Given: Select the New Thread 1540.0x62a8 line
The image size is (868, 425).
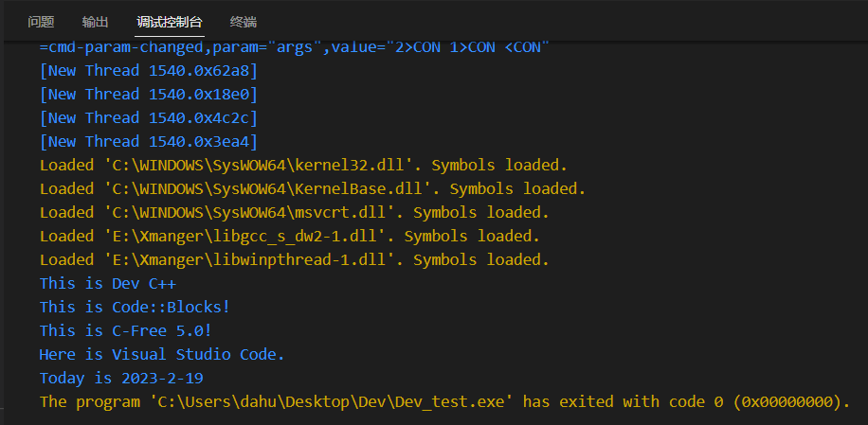Looking at the screenshot, I should 149,71.
